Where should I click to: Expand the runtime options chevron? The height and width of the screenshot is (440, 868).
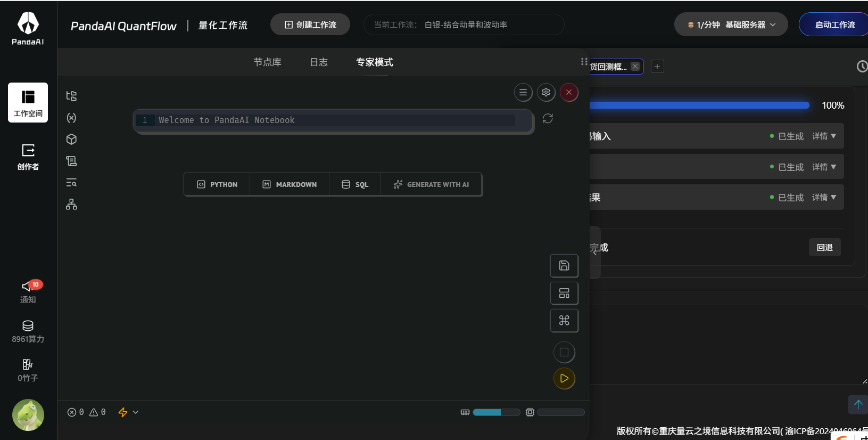(x=136, y=412)
